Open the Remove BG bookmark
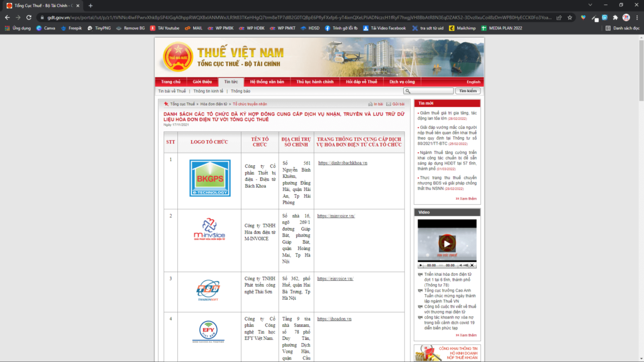This screenshot has width=644, height=362. [x=131, y=28]
